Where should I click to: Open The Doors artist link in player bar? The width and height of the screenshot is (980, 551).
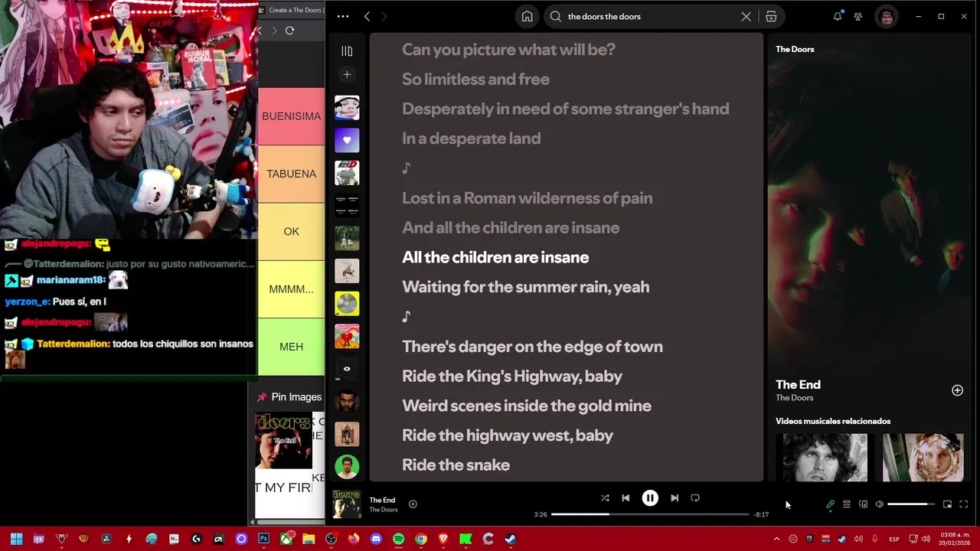point(384,510)
